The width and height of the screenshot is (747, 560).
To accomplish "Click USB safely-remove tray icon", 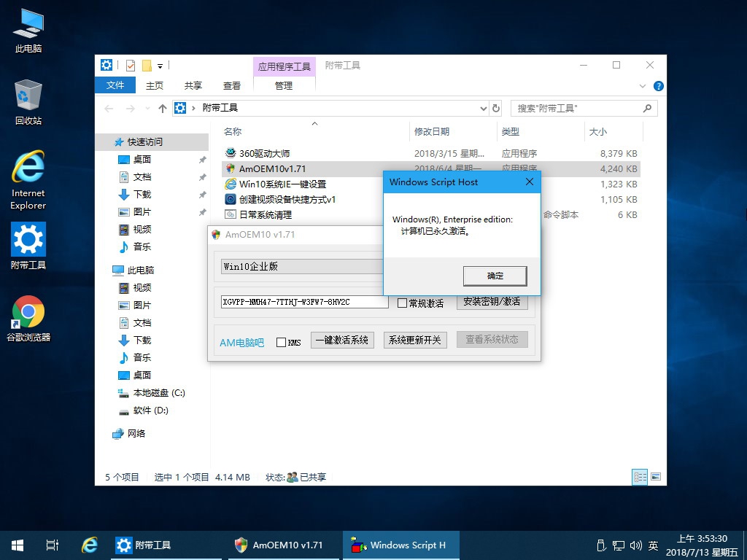I will click(601, 545).
